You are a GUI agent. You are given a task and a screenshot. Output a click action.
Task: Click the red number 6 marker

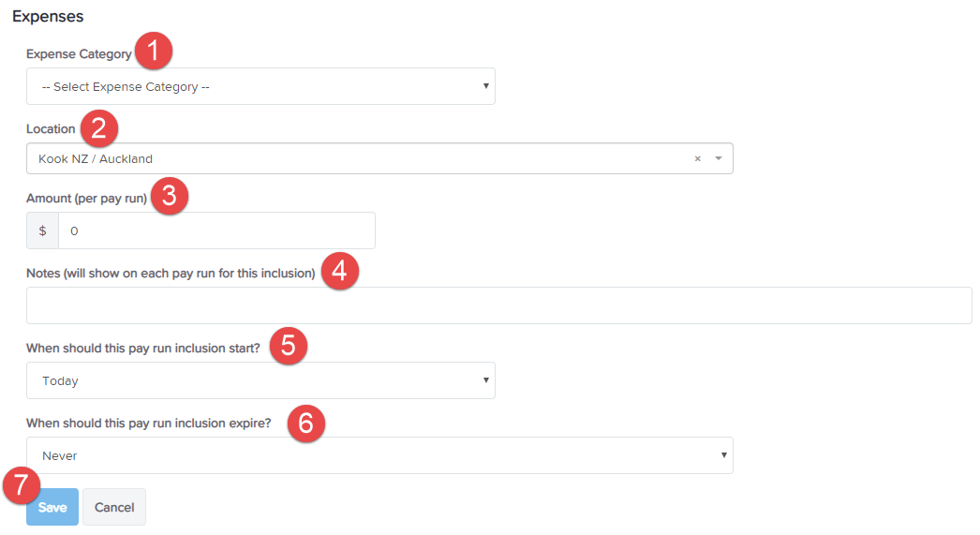coord(305,424)
